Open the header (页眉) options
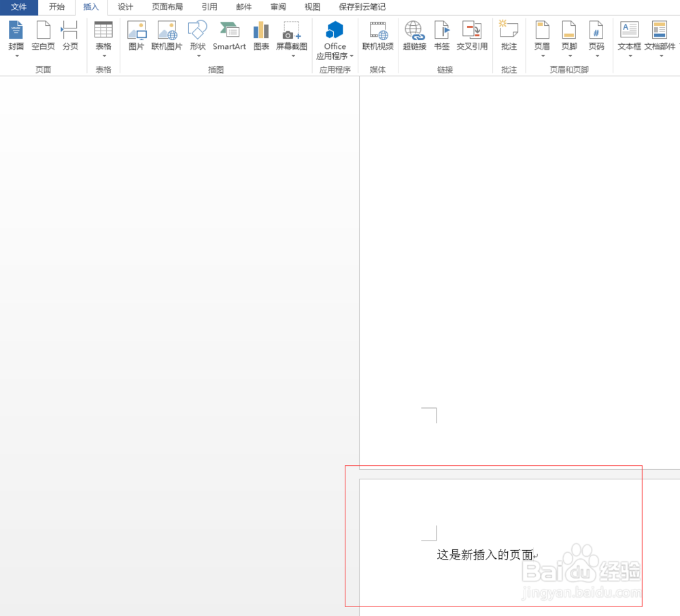 point(542,36)
